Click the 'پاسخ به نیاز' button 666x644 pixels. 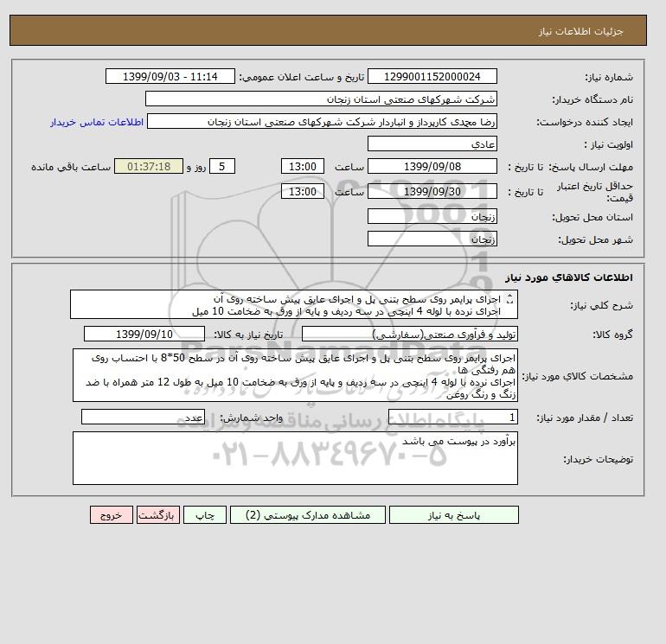pyautogui.click(x=453, y=515)
